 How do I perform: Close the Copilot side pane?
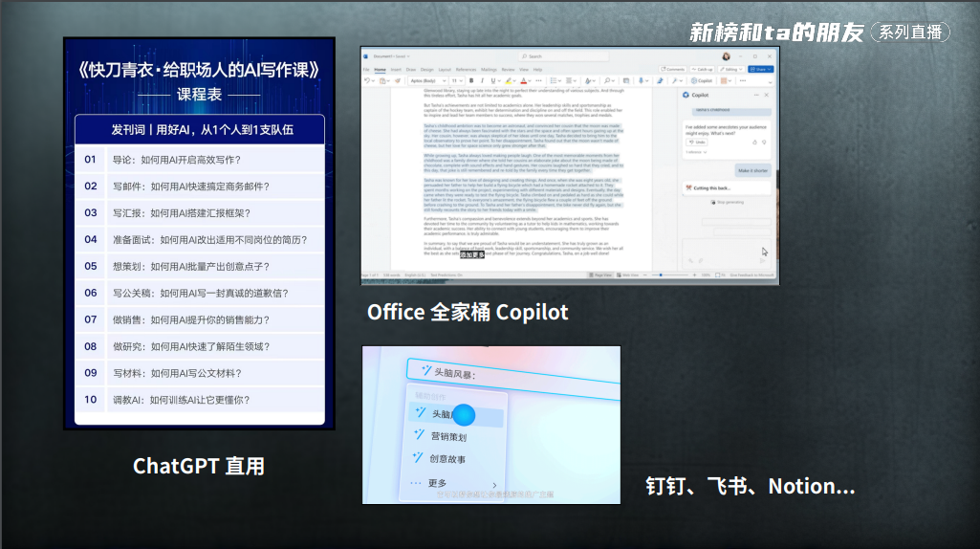coord(766,95)
